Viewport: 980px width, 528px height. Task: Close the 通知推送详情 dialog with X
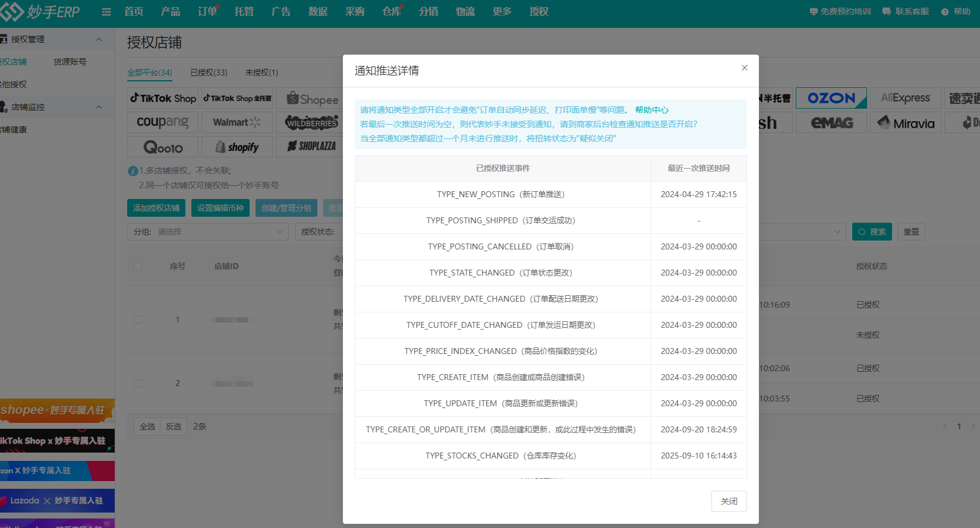click(x=744, y=68)
